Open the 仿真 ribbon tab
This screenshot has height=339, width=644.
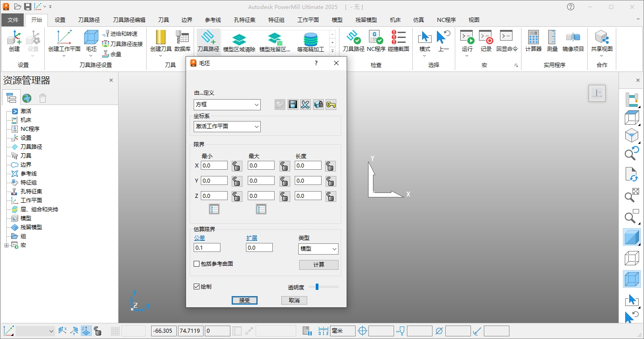pyautogui.click(x=419, y=20)
